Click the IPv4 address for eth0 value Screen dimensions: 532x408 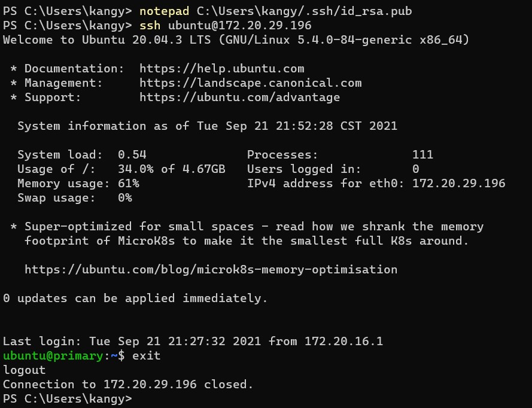[459, 184]
